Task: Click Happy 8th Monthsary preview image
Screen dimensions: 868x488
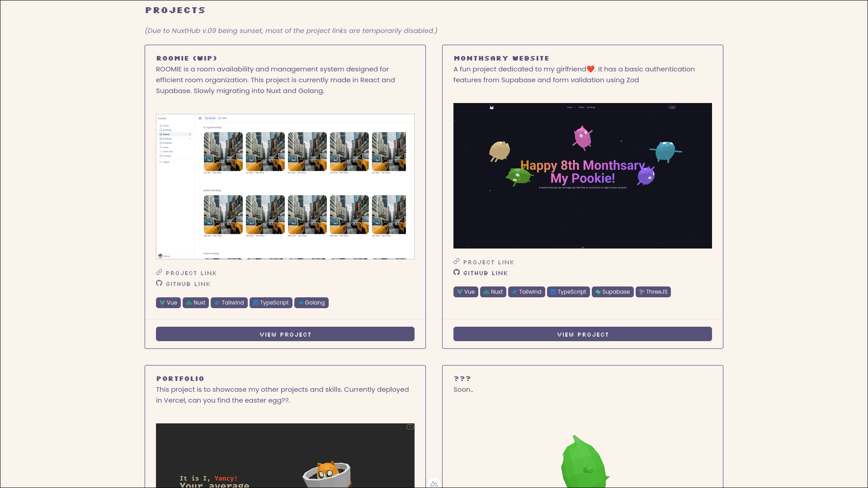Action: pyautogui.click(x=582, y=176)
